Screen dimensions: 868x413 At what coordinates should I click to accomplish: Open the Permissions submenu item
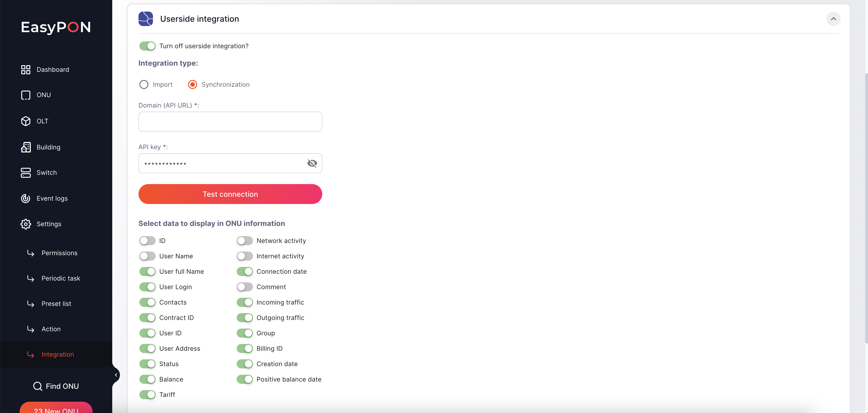coord(59,253)
